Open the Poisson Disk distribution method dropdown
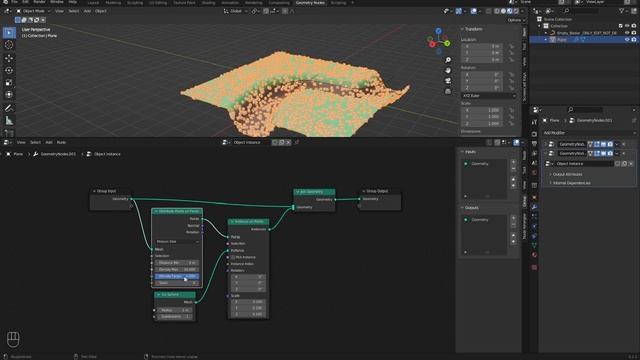This screenshot has height=360, width=640. click(x=177, y=241)
